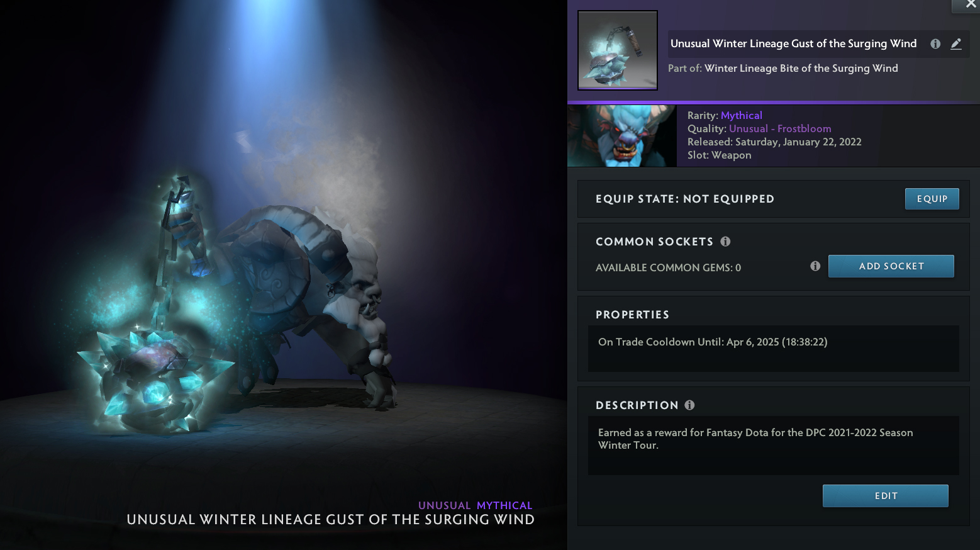The image size is (980, 550).
Task: Click the Spirit Breaker hero portrait
Action: coord(621,136)
